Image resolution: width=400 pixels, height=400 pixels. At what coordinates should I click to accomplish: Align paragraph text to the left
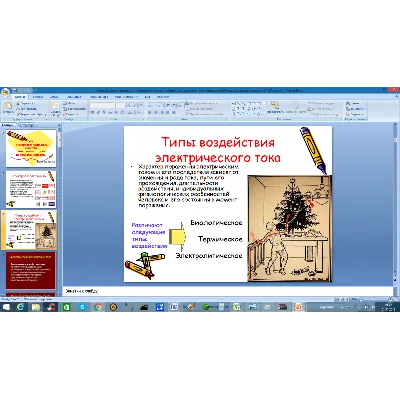(150, 113)
